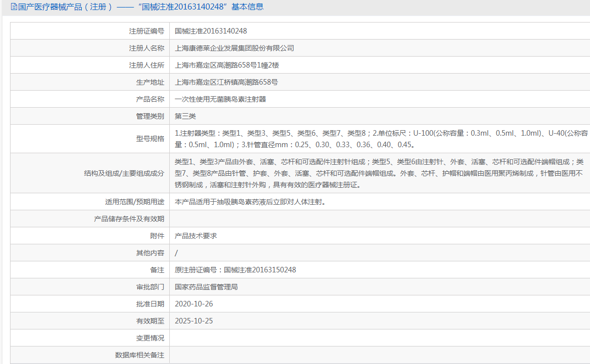Click the 变更情况 row label
590x364 pixels.
(150, 338)
